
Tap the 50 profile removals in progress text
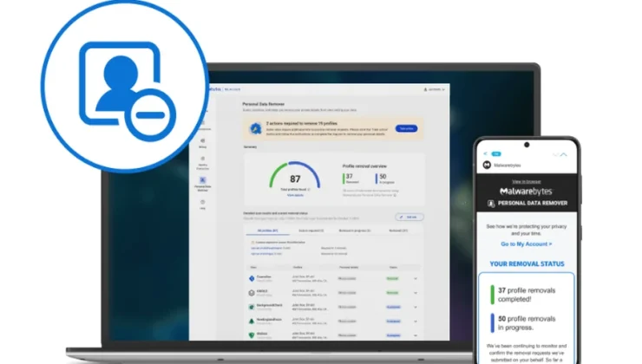pyautogui.click(x=527, y=322)
